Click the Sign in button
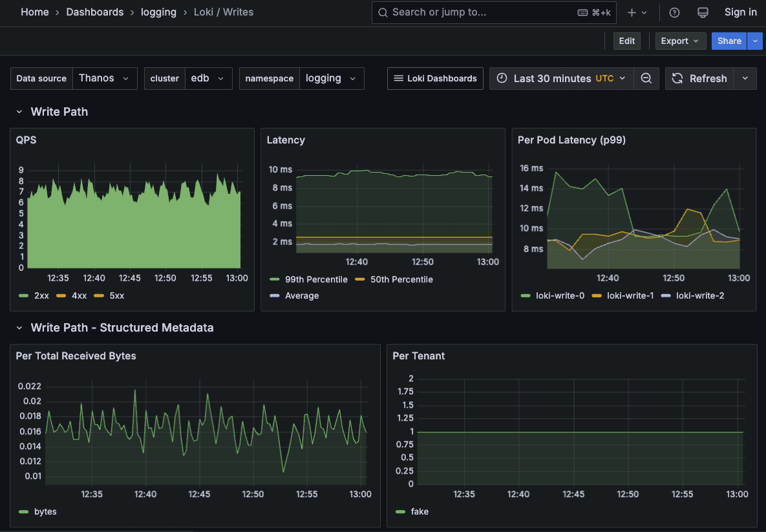Screen dimensions: 766x532 740,12
